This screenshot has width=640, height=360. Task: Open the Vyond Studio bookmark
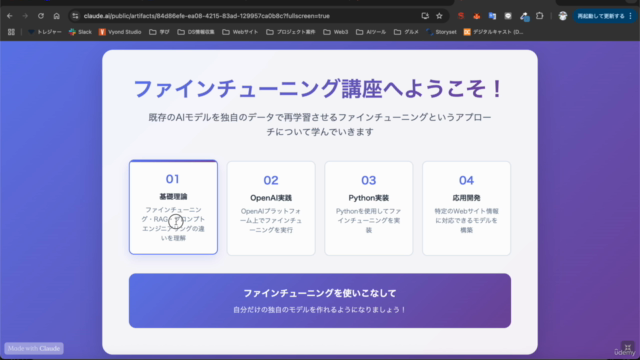click(120, 32)
